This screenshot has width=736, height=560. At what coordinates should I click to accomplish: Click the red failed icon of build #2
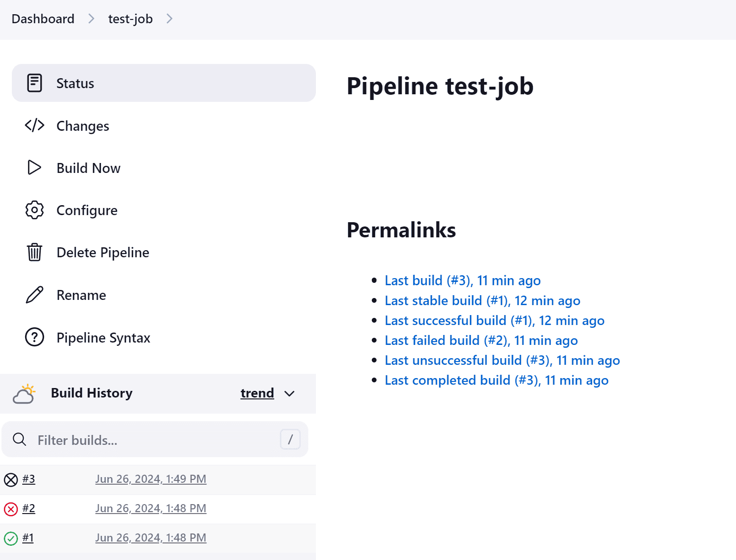click(11, 509)
